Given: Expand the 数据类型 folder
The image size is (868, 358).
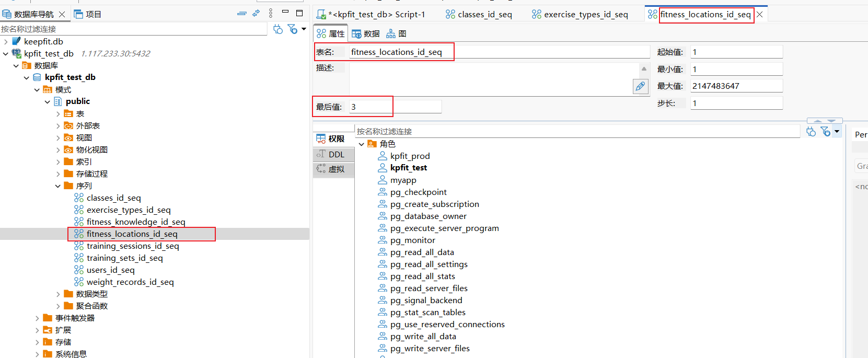Looking at the screenshot, I should (x=58, y=294).
